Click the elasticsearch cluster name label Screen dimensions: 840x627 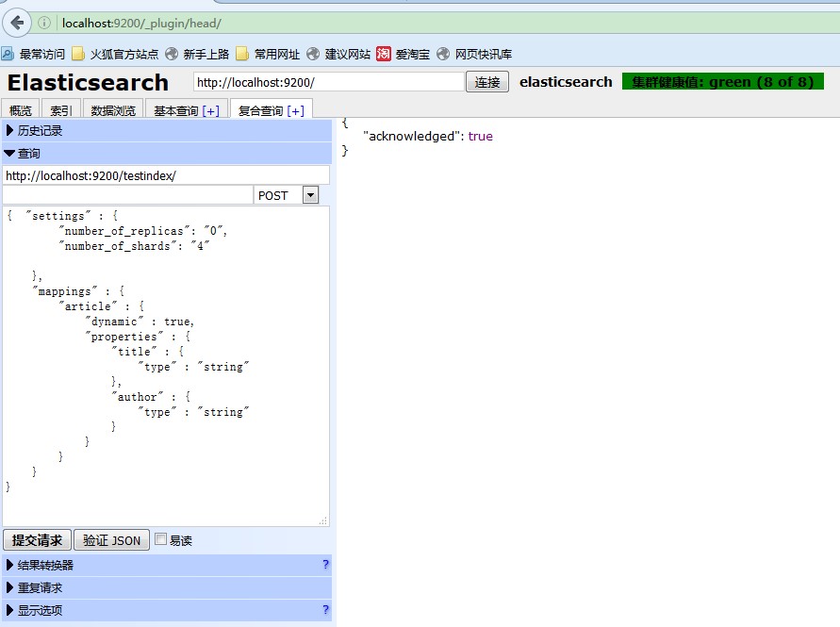tap(566, 81)
